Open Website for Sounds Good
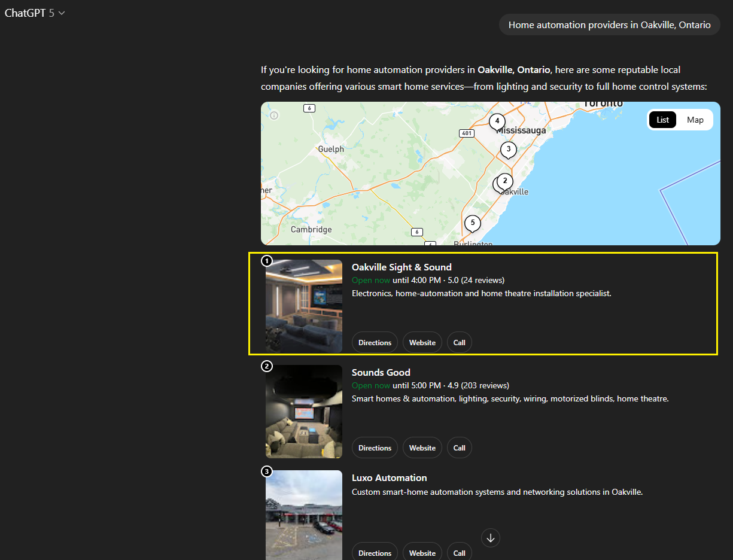Viewport: 733px width, 560px height. click(x=422, y=448)
